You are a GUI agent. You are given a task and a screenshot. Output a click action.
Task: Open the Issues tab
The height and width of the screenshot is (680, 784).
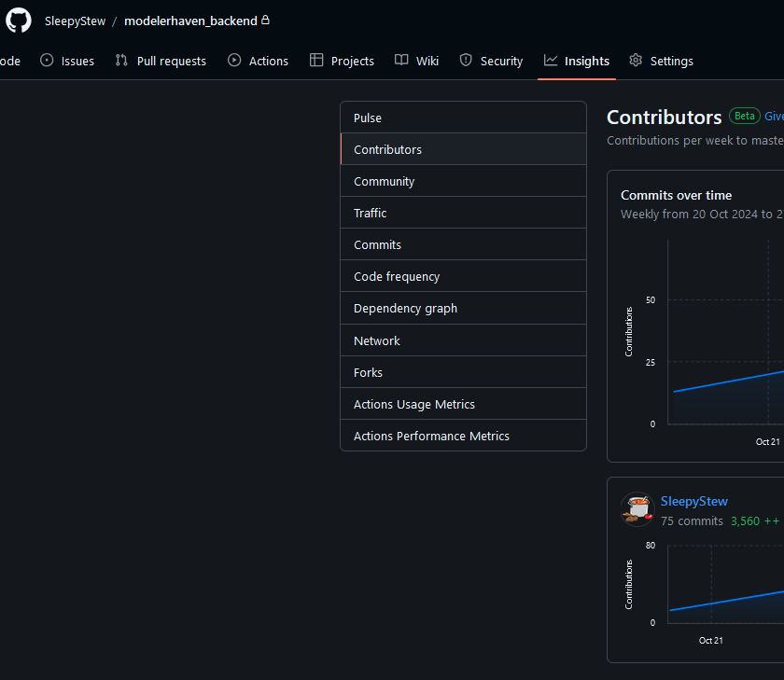67,61
